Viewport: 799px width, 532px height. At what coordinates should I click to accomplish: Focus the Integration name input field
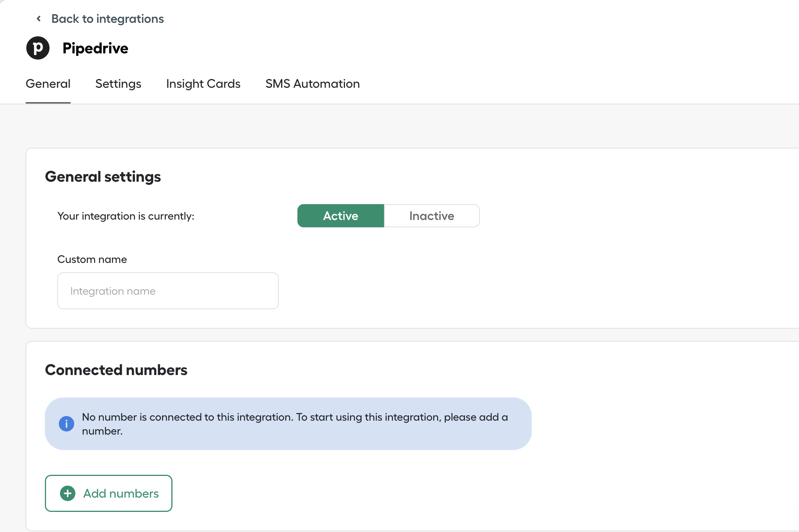(168, 291)
